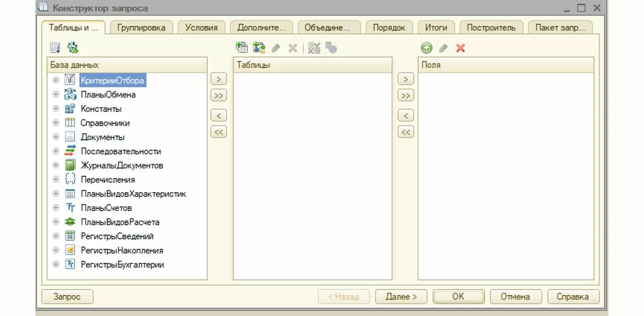
Task: Click the Последовательности arrows icon
Action: 70,151
